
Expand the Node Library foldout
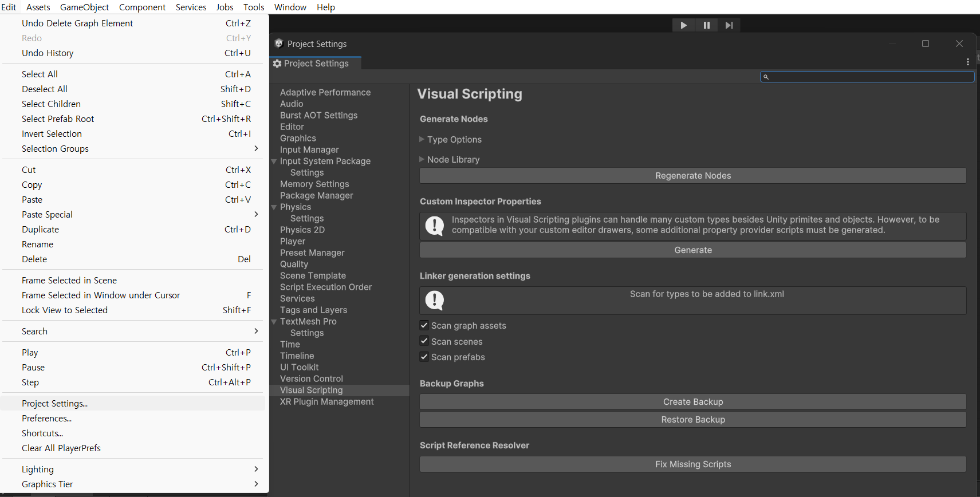click(x=422, y=159)
